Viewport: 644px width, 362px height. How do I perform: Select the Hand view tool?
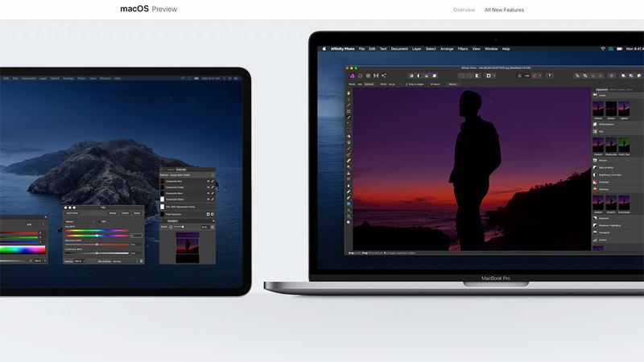pos(349,93)
